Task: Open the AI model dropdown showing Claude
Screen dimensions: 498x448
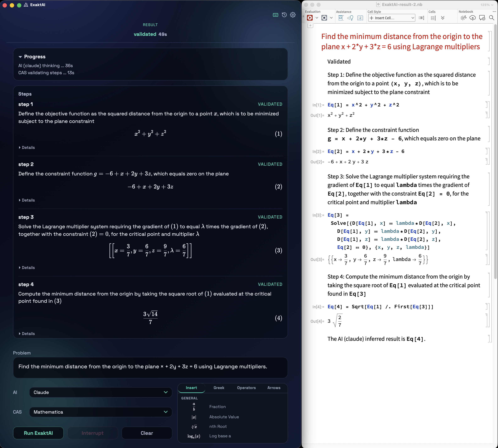Action: [x=101, y=392]
